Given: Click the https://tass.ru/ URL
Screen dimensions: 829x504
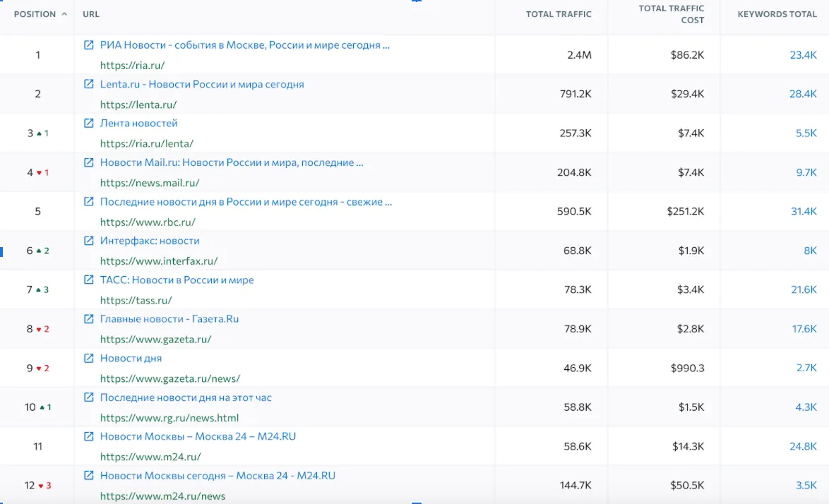Looking at the screenshot, I should pyautogui.click(x=136, y=300).
